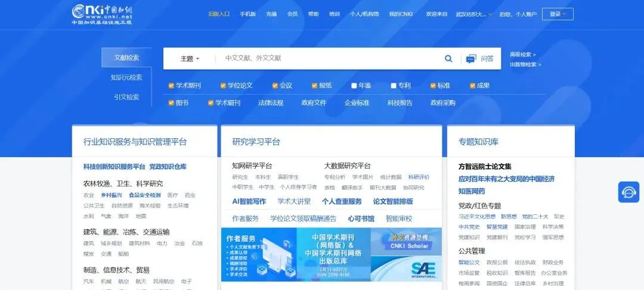644x290 pixels.
Task: Open the 作者服务 link
Action: point(246,219)
